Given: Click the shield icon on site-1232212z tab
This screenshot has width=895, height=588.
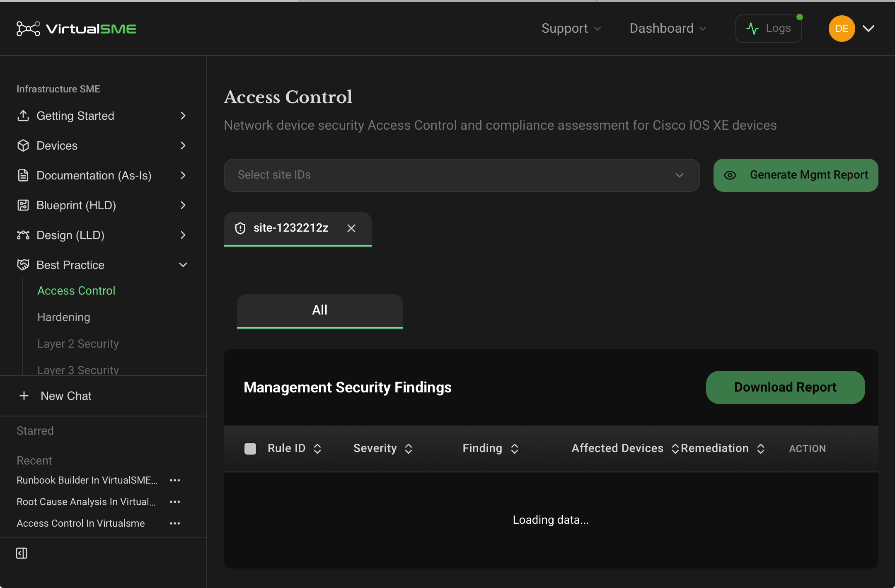Looking at the screenshot, I should pyautogui.click(x=240, y=228).
